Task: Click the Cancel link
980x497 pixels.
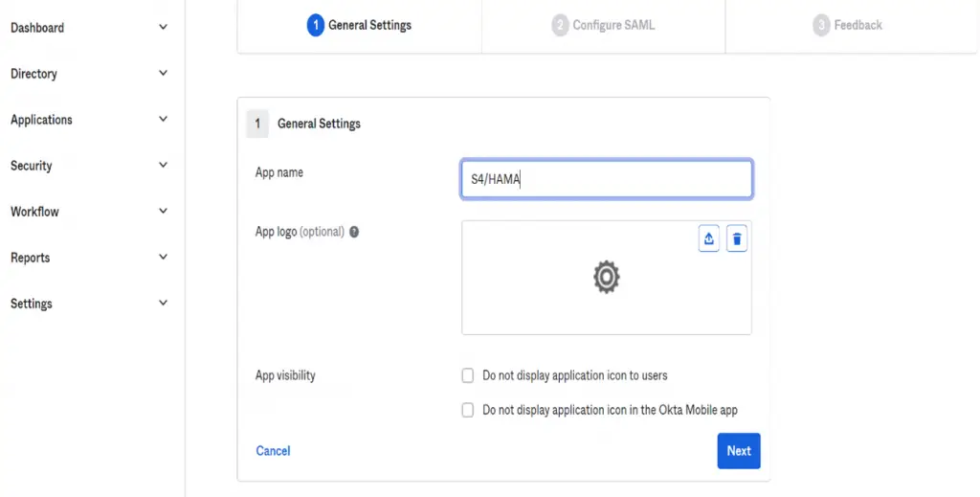Action: pos(273,451)
